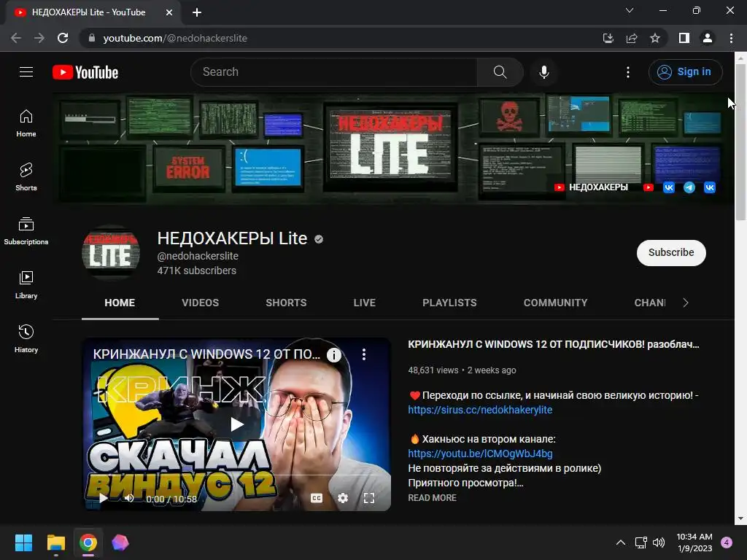Viewport: 747px width, 560px height.
Task: Open clock and date 10:34 AM
Action: point(694,542)
